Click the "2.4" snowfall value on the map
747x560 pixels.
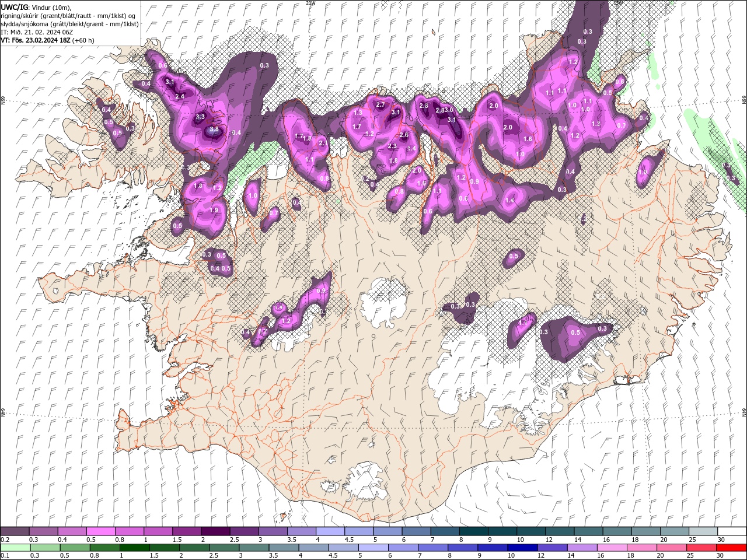click(x=180, y=96)
